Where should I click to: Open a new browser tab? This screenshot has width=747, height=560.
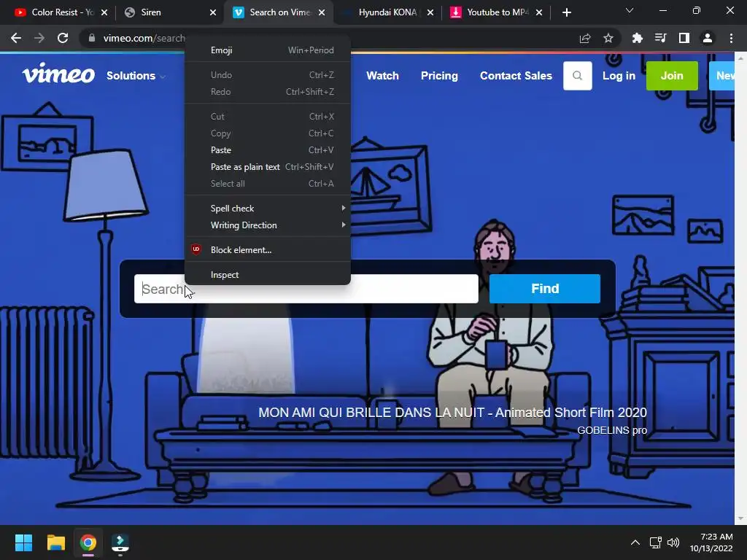coord(566,12)
